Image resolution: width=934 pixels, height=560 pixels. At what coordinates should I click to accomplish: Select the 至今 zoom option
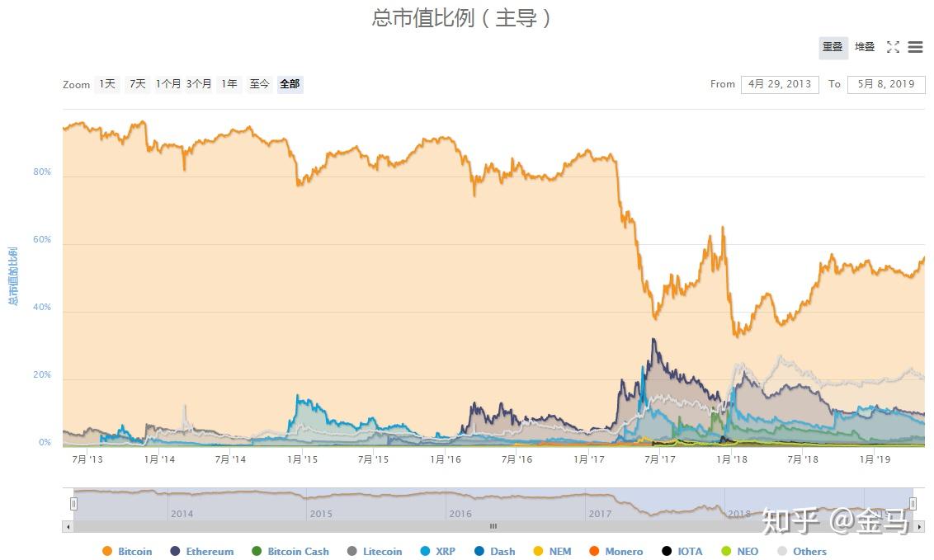tap(259, 84)
